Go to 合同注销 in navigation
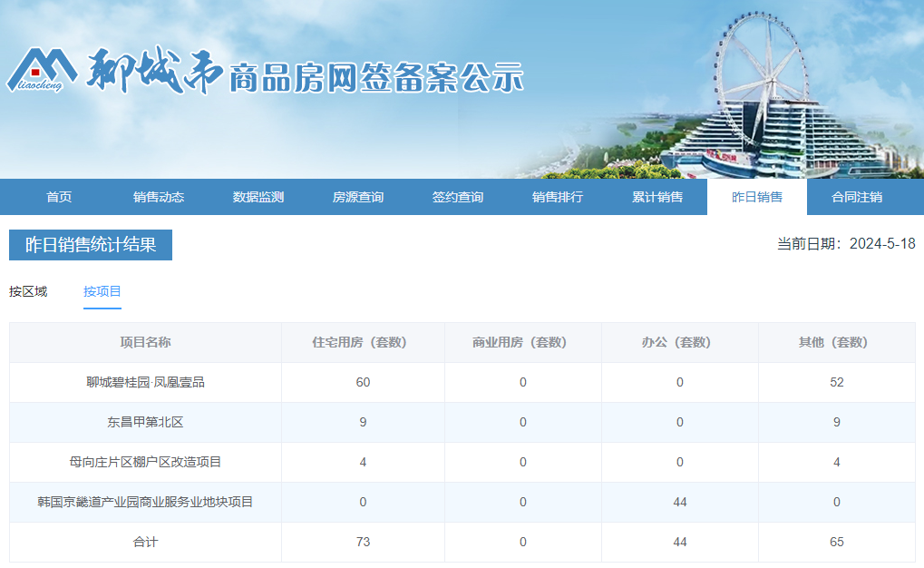924x568 pixels. click(x=857, y=197)
